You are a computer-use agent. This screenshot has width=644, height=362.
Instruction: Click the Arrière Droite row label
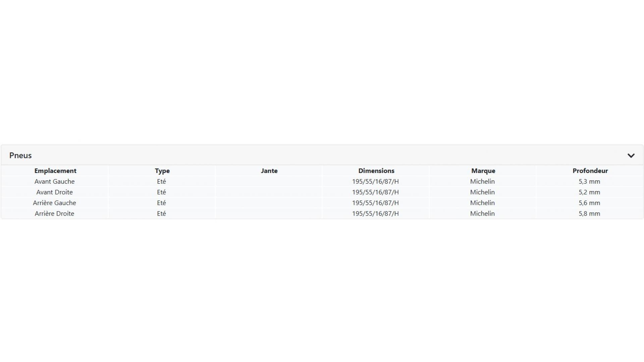(x=54, y=214)
